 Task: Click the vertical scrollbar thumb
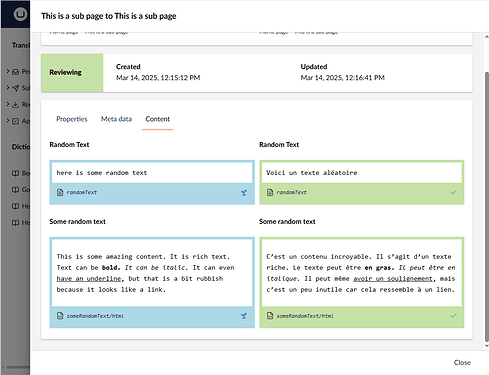pos(487,207)
